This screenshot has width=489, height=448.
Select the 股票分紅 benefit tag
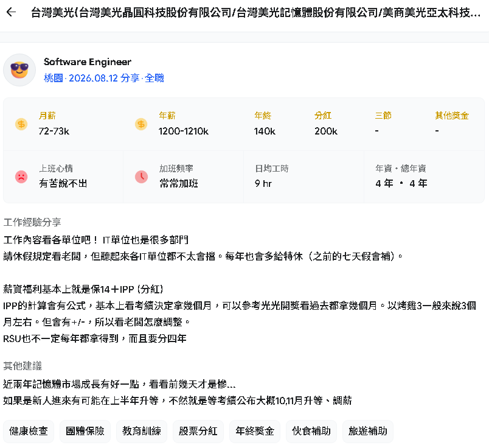pos(198,431)
